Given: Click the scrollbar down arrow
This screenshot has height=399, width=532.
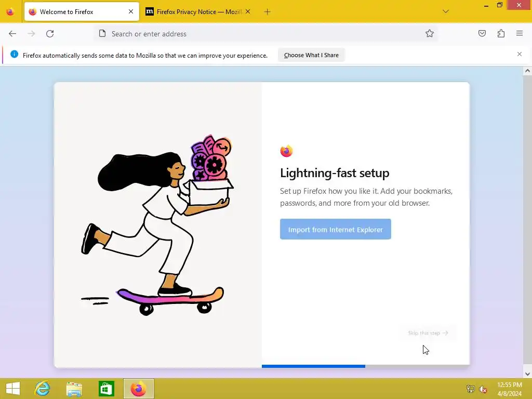Looking at the screenshot, I should coord(527,374).
